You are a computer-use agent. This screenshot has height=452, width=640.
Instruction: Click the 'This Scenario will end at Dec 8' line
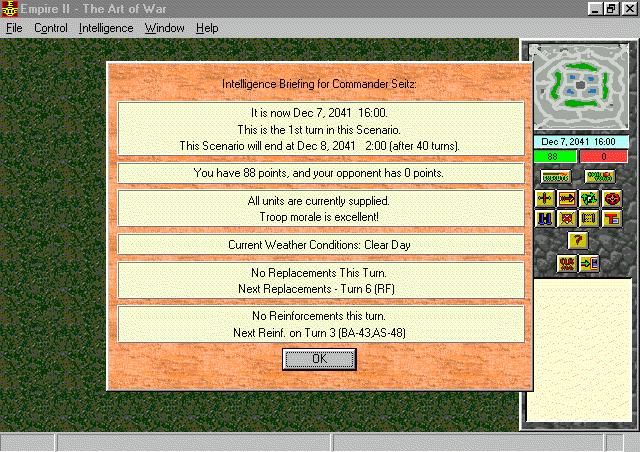pos(320,146)
